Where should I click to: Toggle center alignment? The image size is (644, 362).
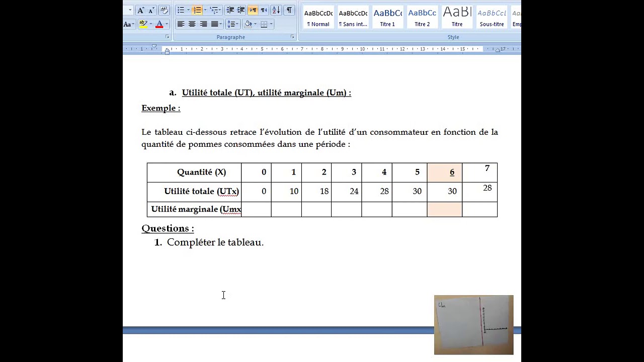pos(192,24)
